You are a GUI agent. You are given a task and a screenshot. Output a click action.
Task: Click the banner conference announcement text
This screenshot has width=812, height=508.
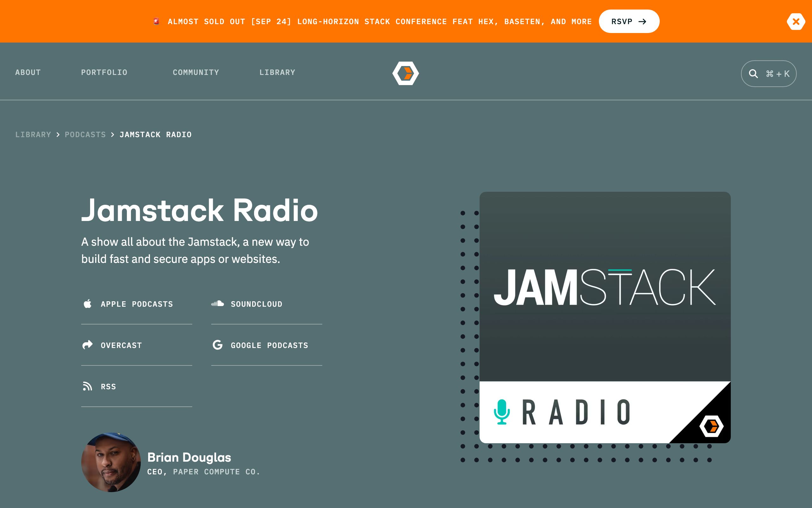pos(379,22)
